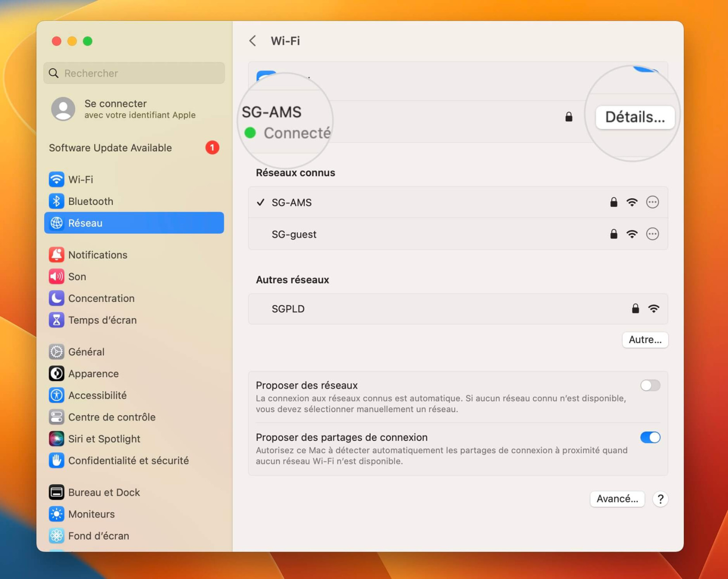Select Siri et Spotlight label
The height and width of the screenshot is (579, 728).
[104, 439]
